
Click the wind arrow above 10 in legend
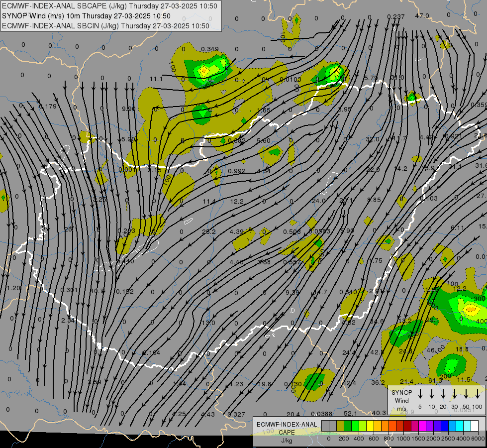pyautogui.click(x=432, y=394)
